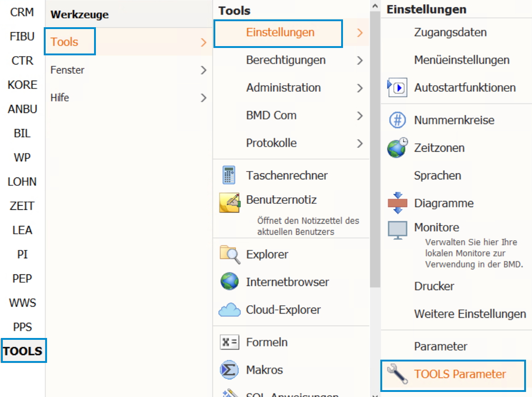Expand the Fenster submenu arrow
The width and height of the screenshot is (532, 397).
pyautogui.click(x=203, y=70)
